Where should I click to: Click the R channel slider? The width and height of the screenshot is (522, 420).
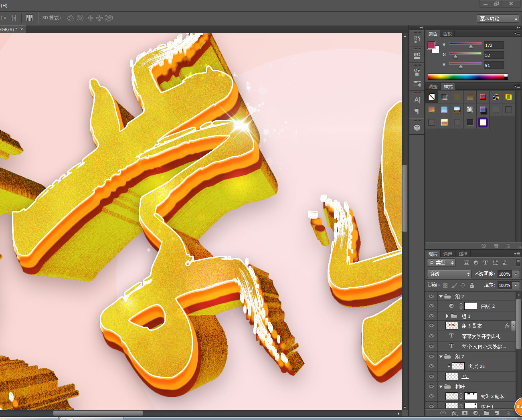tap(465, 44)
